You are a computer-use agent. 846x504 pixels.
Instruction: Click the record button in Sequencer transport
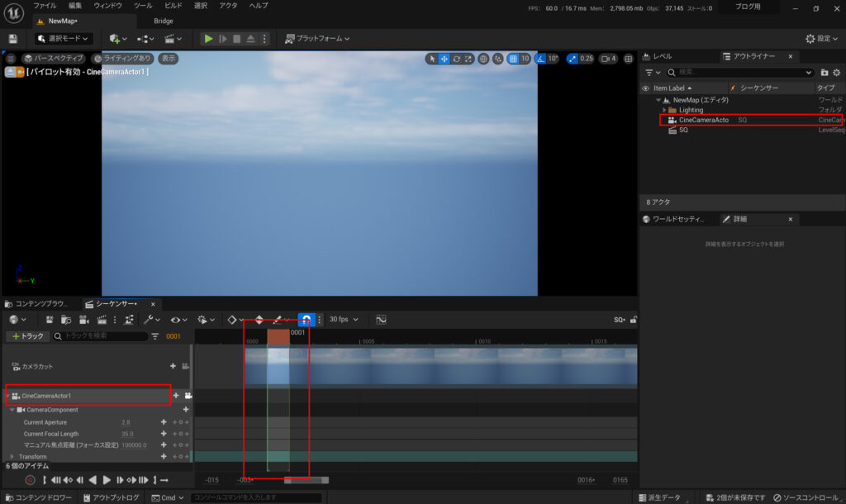coord(30,480)
